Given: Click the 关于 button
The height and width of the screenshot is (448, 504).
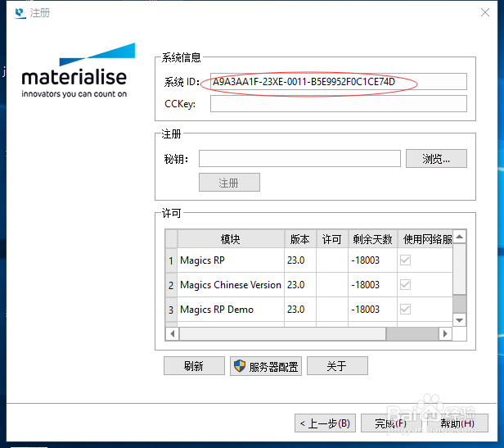Looking at the screenshot, I should (x=337, y=365).
